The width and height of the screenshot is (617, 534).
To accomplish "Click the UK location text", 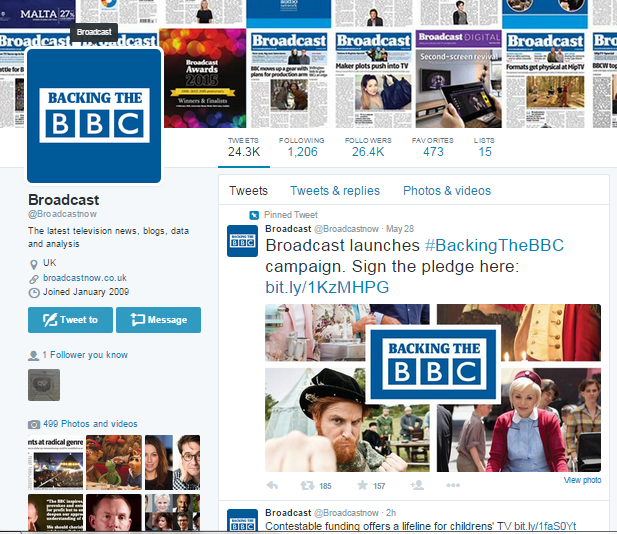I will tap(50, 263).
